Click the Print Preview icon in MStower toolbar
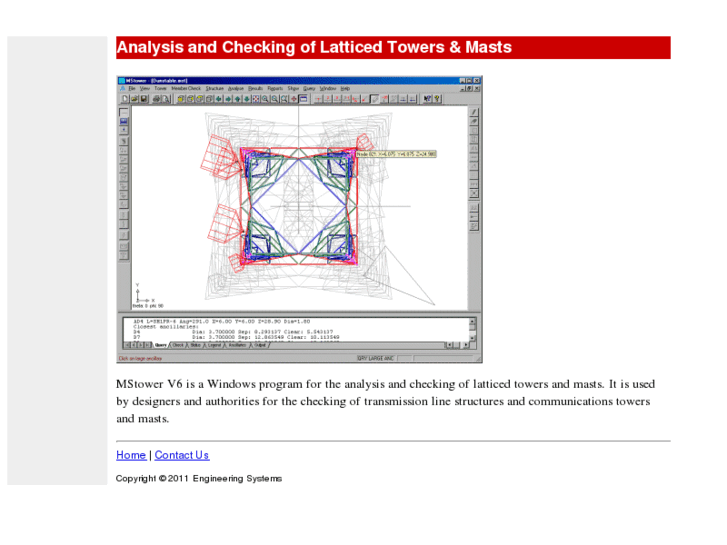Screen dimensions: 727x545 pyautogui.click(x=166, y=99)
